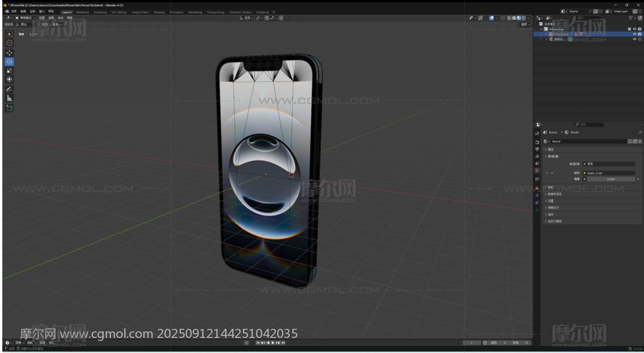Toggle viewport gizmos
Screen dimensions: 644x353
[480, 18]
